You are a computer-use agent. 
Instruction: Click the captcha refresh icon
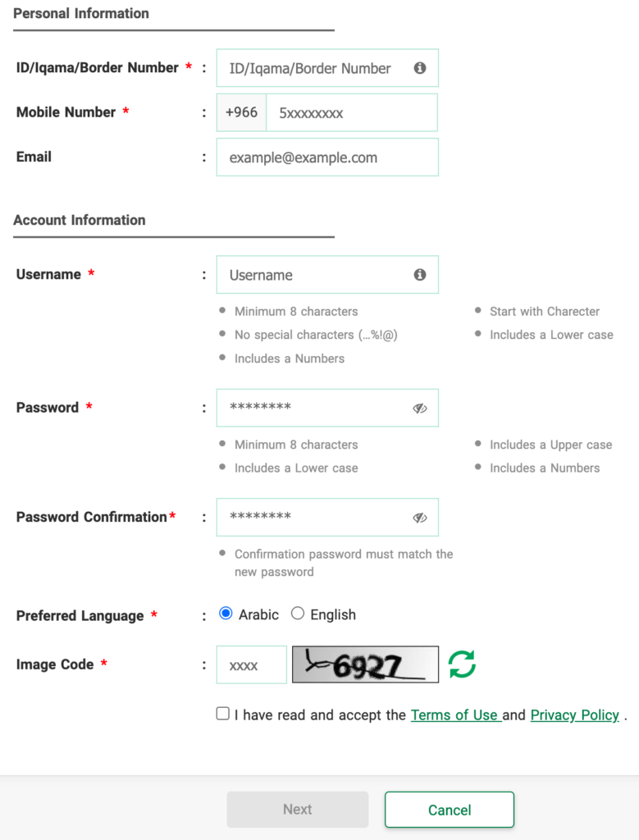(461, 664)
